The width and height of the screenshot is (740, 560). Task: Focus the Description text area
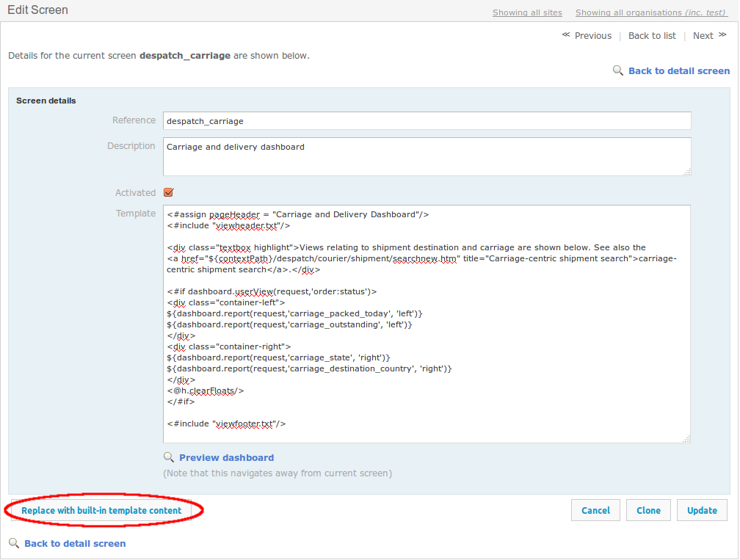[427, 156]
